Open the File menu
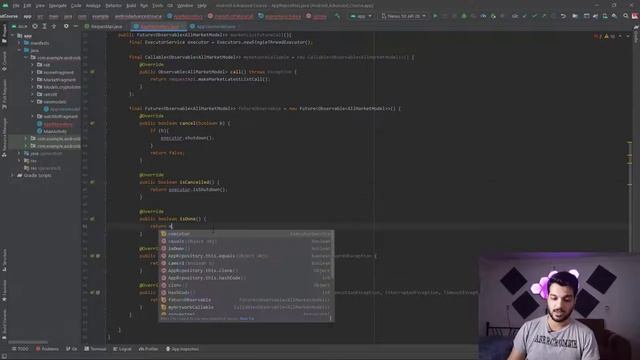640x360 pixels. pyautogui.click(x=16, y=6)
